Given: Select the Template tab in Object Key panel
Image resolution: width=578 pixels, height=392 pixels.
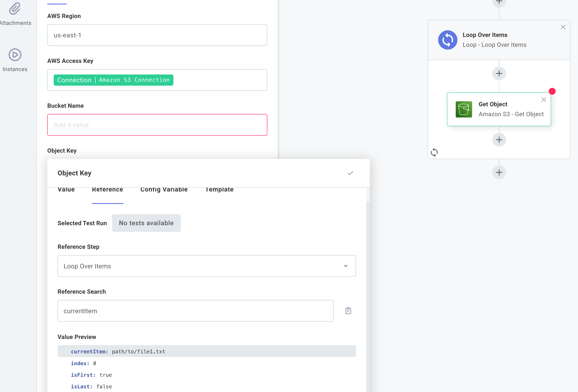Looking at the screenshot, I should tap(219, 189).
